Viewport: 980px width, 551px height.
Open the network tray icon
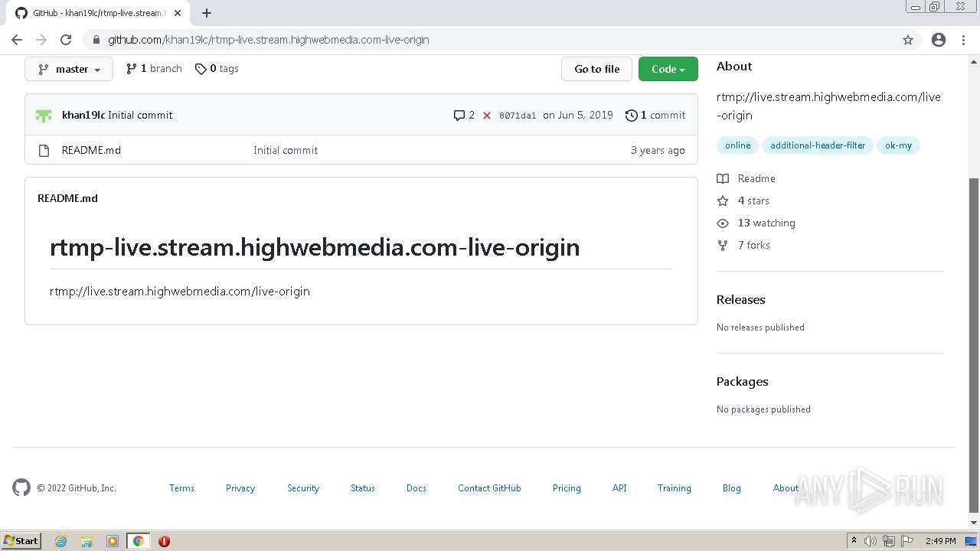click(889, 541)
